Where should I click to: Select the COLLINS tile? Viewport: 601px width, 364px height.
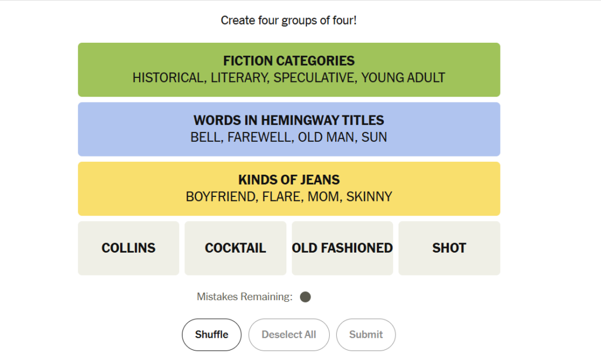pyautogui.click(x=129, y=248)
